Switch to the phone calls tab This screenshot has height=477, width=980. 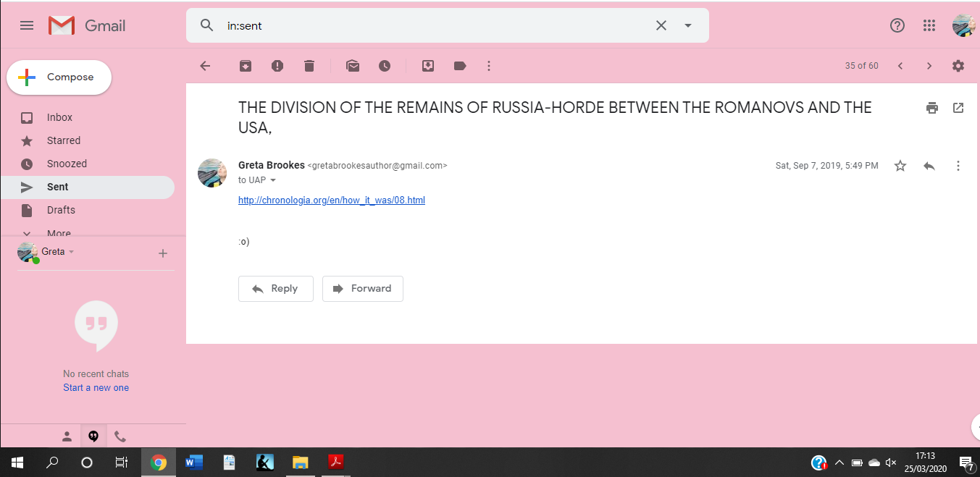[x=120, y=436]
